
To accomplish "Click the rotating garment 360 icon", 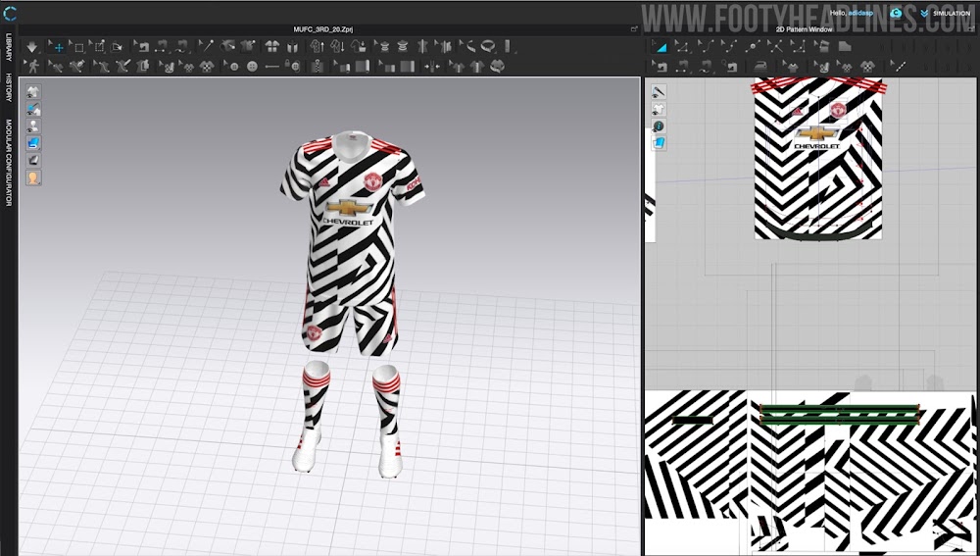I will pyautogui.click(x=496, y=66).
